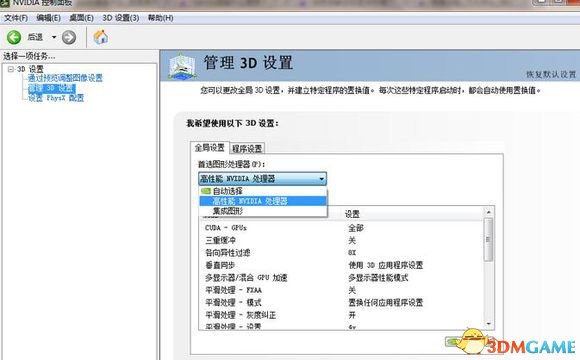Select the CUDA - GPUs setting row
The image size is (580, 360).
[341, 228]
